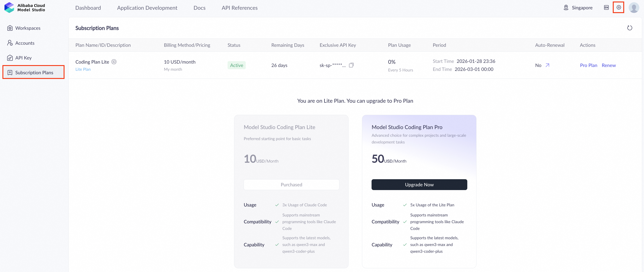Screen dimensions: 644x272
Task: Open API References in top navigation
Action: (239, 8)
